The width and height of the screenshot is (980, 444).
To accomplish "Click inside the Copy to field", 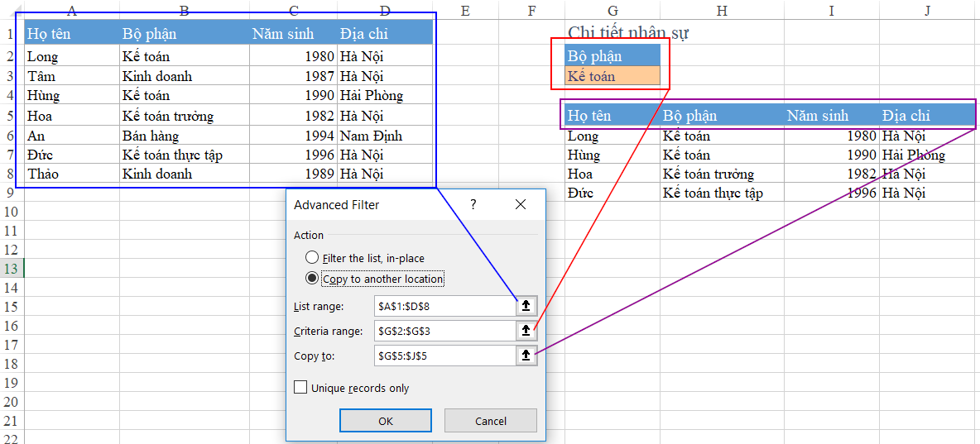I will [443, 356].
